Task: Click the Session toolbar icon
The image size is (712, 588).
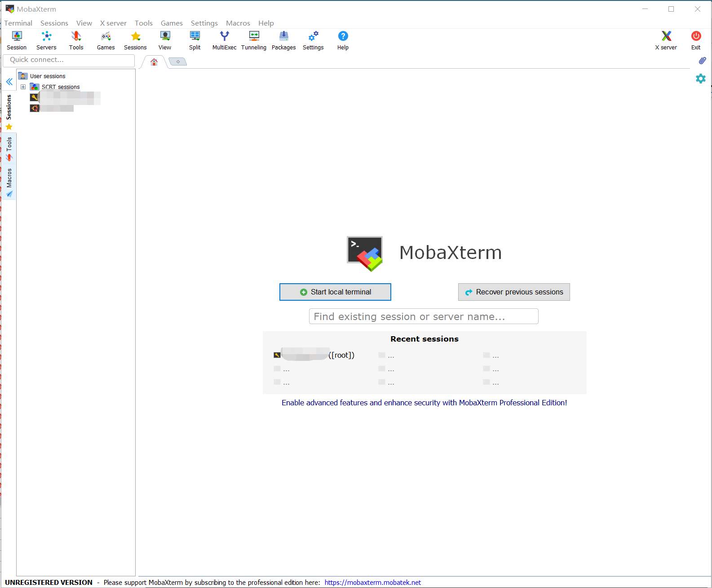Action: [x=17, y=40]
